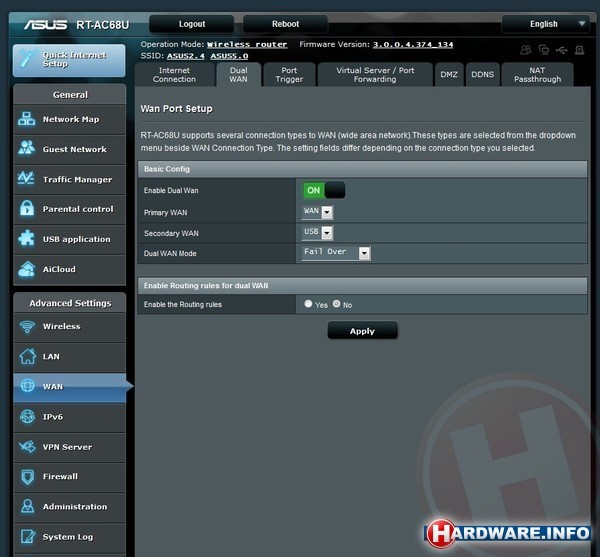The width and height of the screenshot is (600, 557).
Task: Click the General section header
Action: point(70,94)
